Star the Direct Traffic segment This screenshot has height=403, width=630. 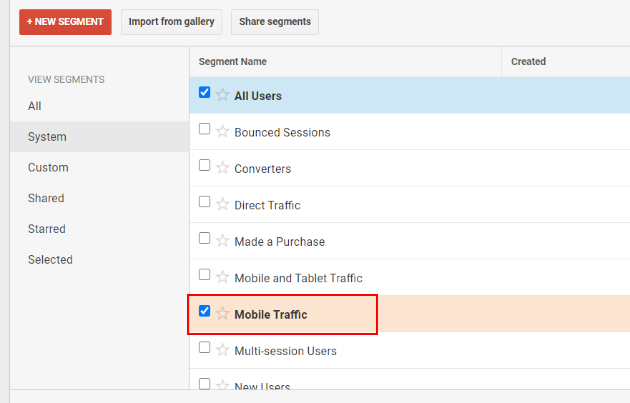222,204
